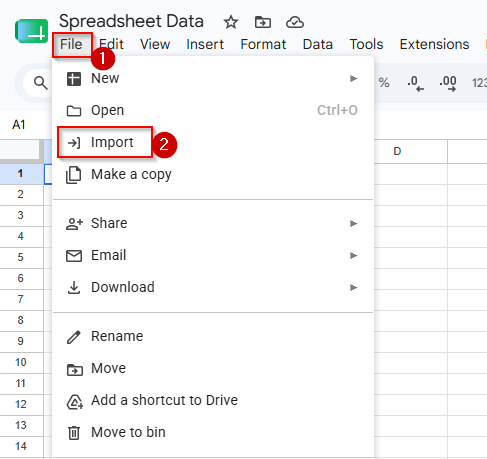Expand the Download submenu
Image resolution: width=487 pixels, height=459 pixels.
[x=353, y=287]
